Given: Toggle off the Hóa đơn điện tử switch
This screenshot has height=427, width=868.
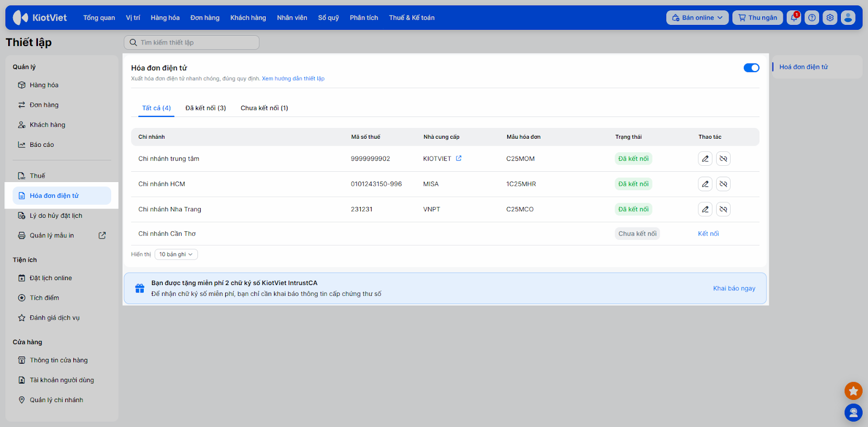Looking at the screenshot, I should [x=751, y=68].
